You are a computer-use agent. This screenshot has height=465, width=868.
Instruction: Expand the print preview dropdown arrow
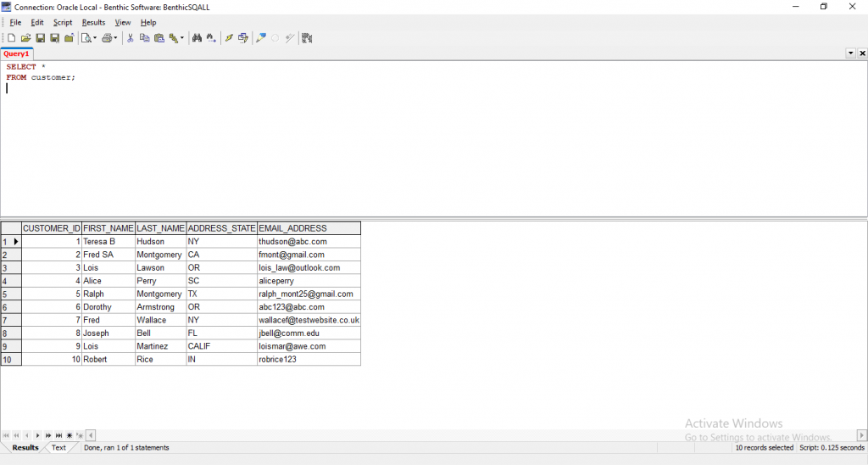click(95, 38)
